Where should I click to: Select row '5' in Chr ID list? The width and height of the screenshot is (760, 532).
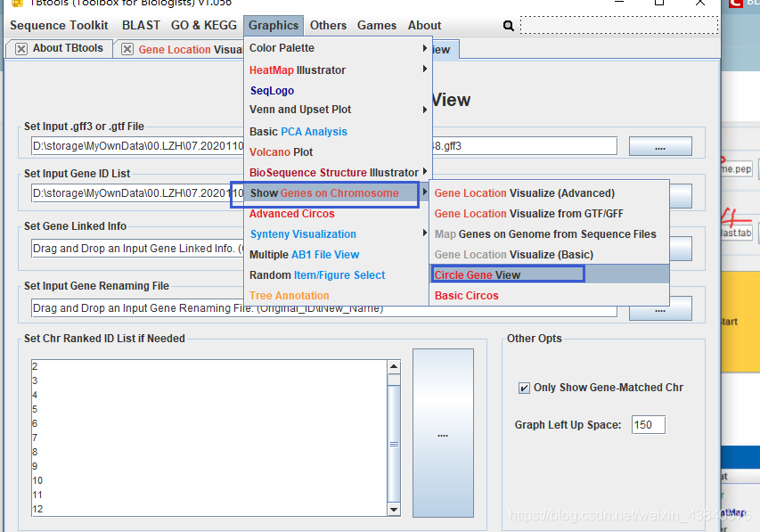point(209,409)
